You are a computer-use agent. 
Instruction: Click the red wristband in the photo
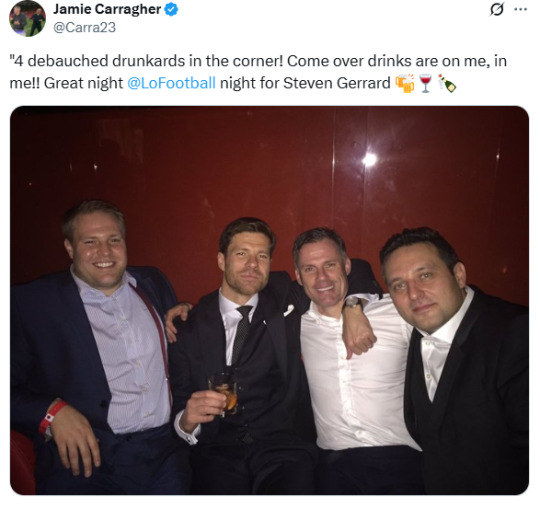tap(51, 417)
